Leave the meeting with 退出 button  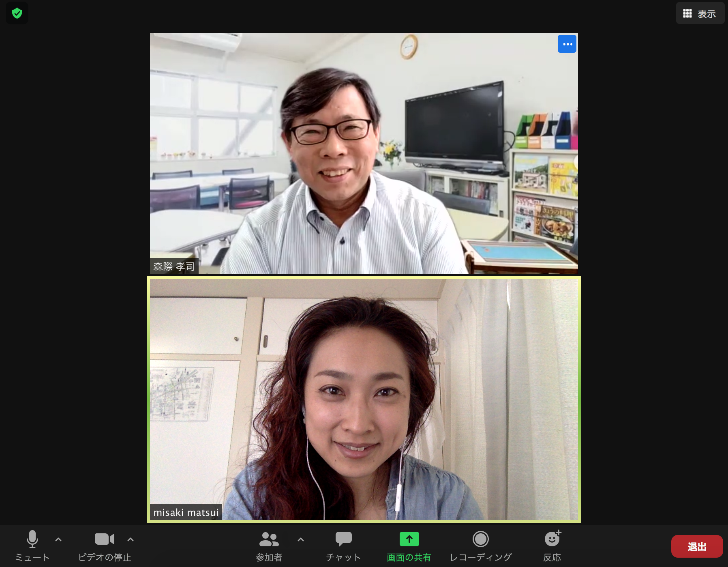tap(697, 546)
